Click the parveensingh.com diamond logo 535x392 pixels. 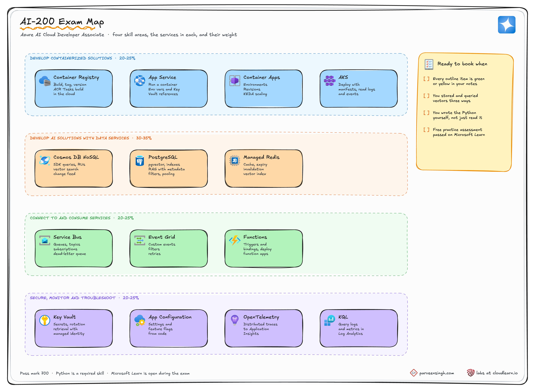point(414,373)
